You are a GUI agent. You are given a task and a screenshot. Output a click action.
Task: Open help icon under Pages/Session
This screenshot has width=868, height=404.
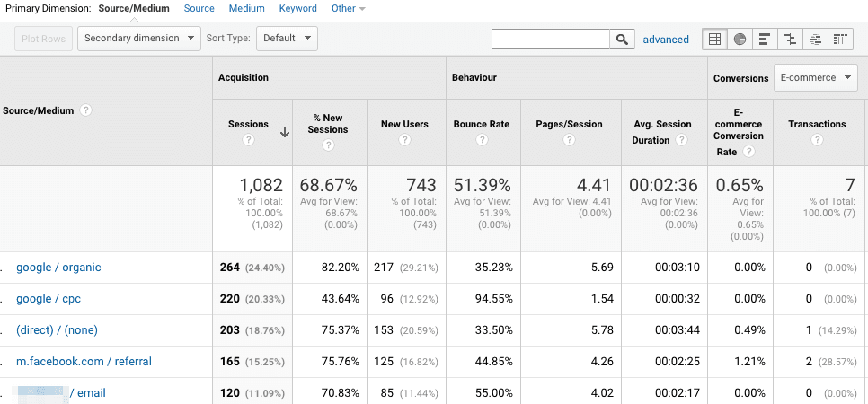[x=569, y=140]
